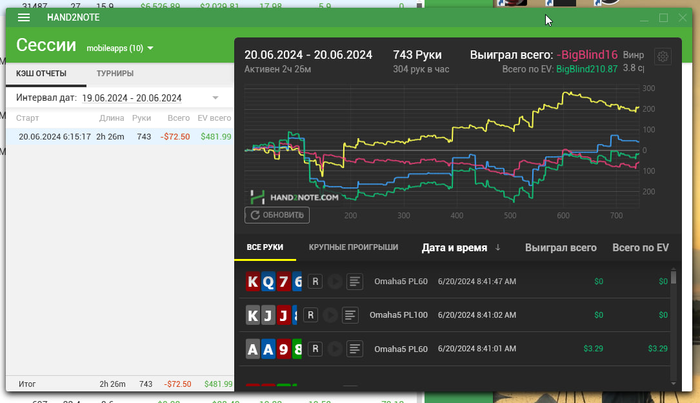Click the $481.99 session EV cell
The height and width of the screenshot is (403, 700).
tap(216, 137)
